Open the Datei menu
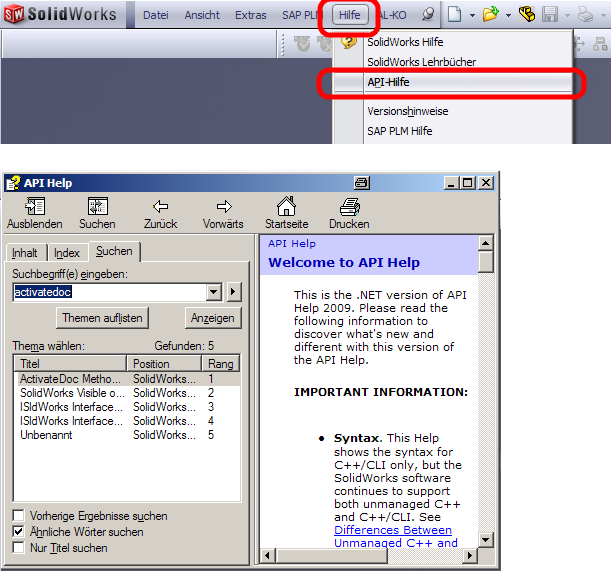This screenshot has width=611, height=571. [x=156, y=15]
